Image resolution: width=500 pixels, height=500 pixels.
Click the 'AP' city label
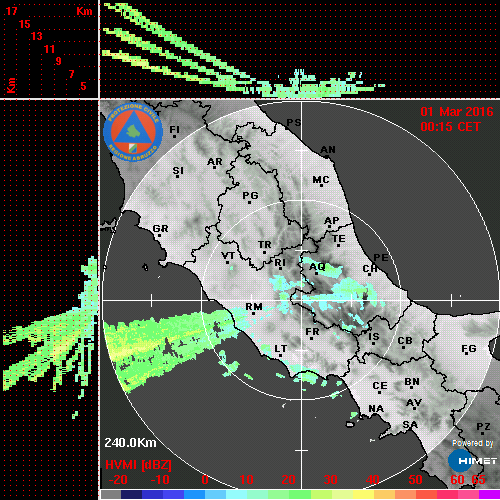point(332,221)
